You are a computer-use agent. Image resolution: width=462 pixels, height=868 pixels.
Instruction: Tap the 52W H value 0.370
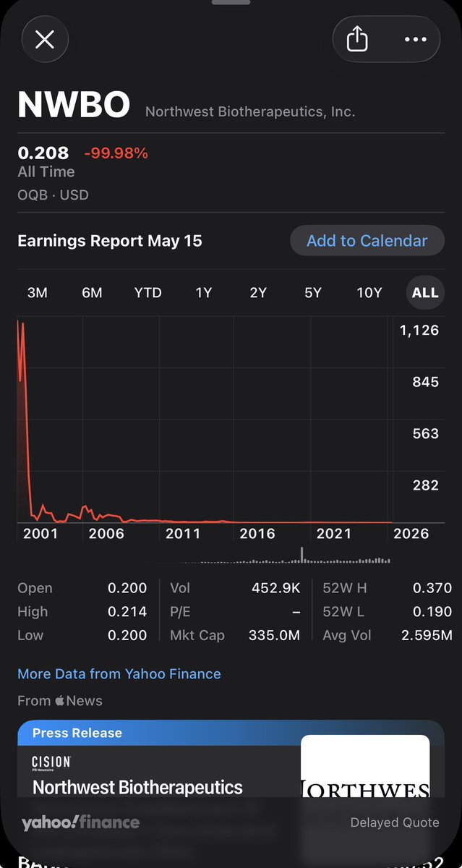pyautogui.click(x=432, y=588)
